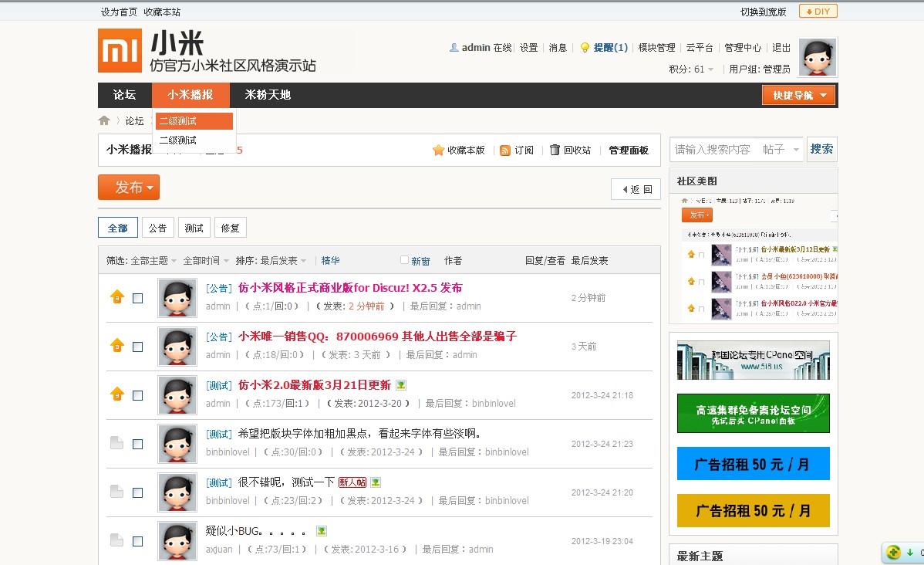The image size is (924, 565).
Task: Click the pinned arrow icon for 仿小米2.0最新版 thread
Action: (x=117, y=394)
